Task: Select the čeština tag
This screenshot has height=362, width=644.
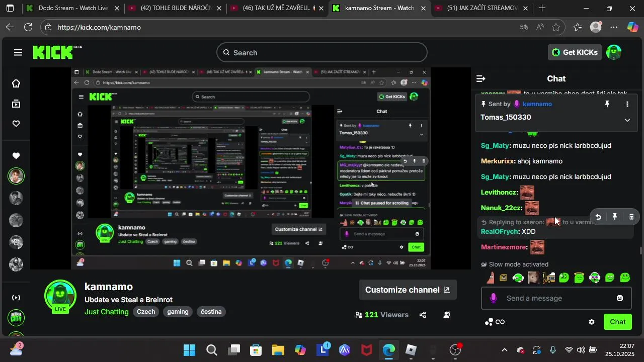Action: pyautogui.click(x=211, y=312)
